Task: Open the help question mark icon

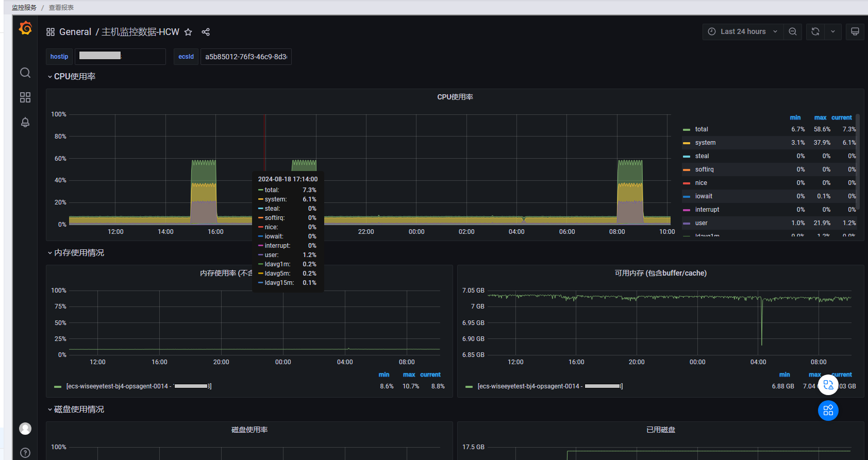Action: tap(25, 453)
